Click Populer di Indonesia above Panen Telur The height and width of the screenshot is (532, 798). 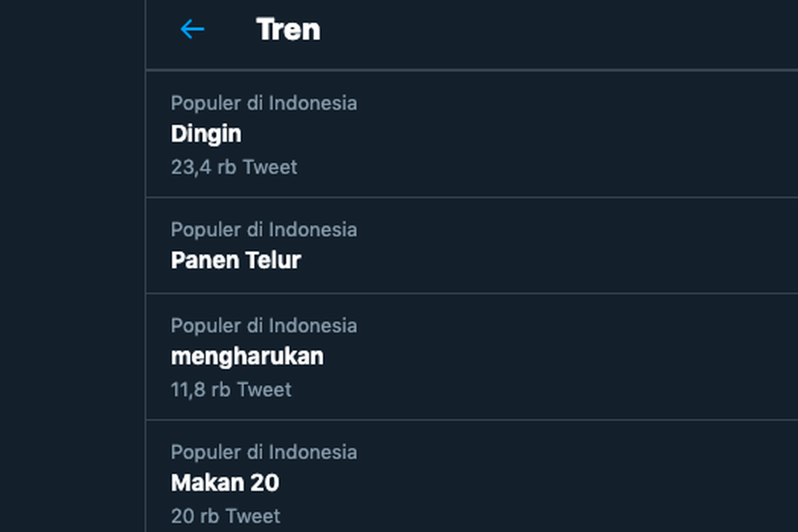click(264, 229)
